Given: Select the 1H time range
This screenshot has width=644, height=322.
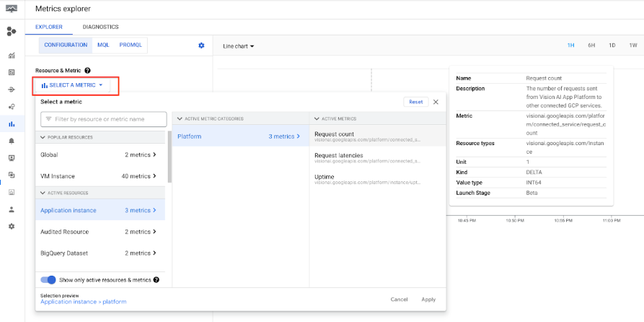Looking at the screenshot, I should point(570,45).
